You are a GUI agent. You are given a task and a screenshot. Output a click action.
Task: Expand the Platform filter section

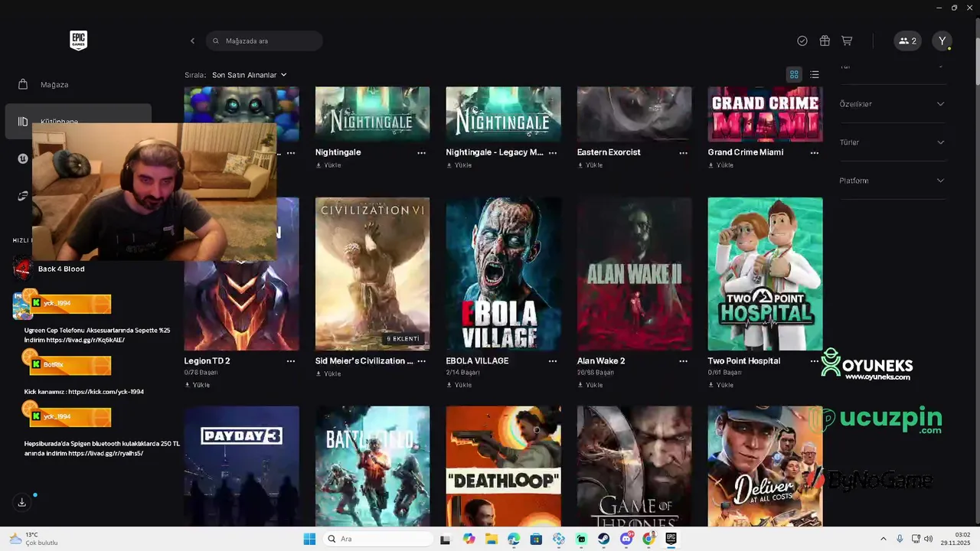click(892, 181)
